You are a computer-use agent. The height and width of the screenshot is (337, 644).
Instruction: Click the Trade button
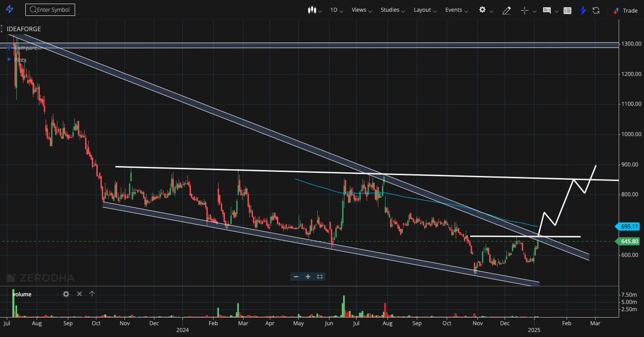click(625, 10)
